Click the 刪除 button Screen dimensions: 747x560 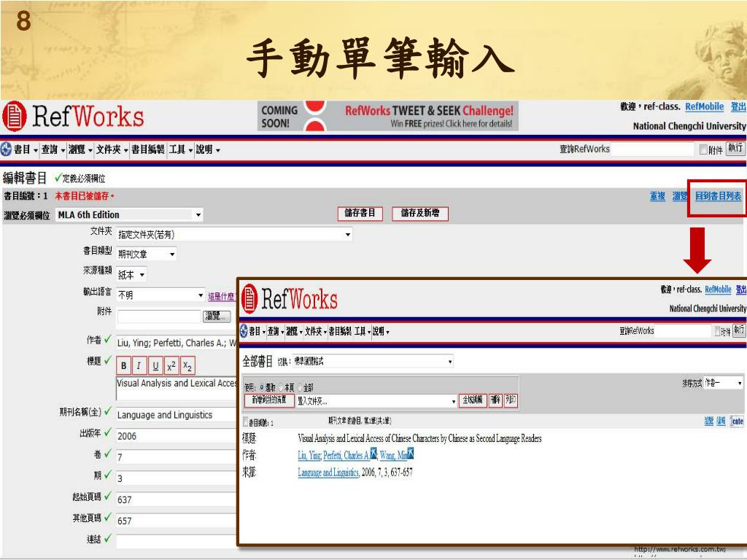tap(495, 400)
